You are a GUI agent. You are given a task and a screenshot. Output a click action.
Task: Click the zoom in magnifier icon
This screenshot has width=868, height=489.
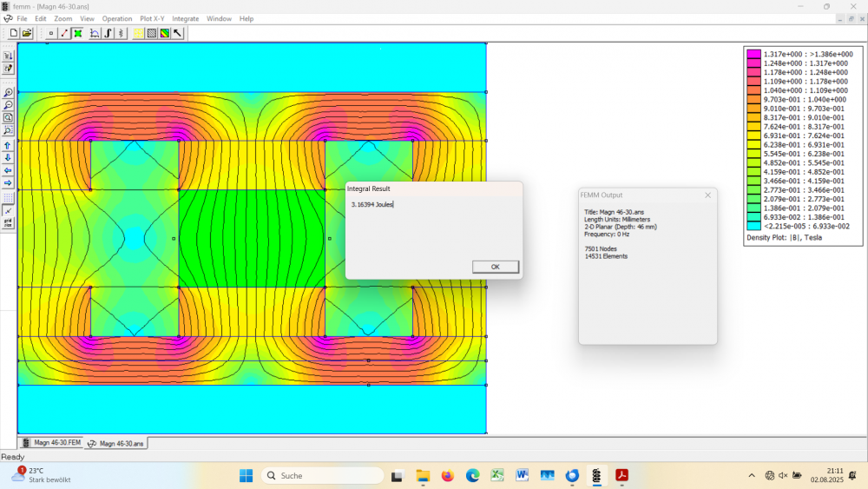pos(8,93)
